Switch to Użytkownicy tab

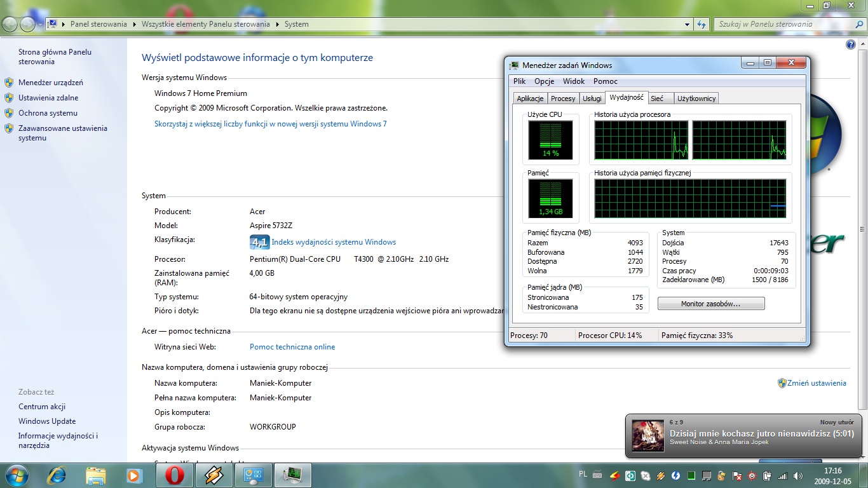pos(696,98)
